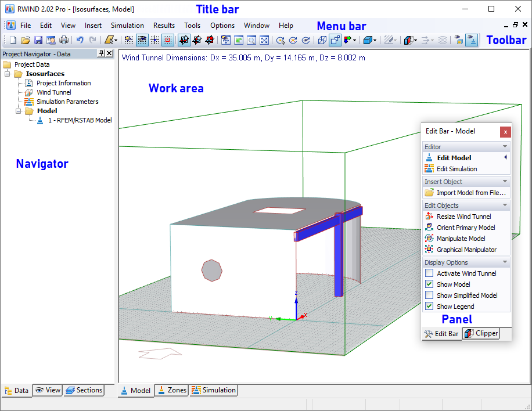
Task: Open the dropdown arrow beside selection tool
Action: coord(116,41)
